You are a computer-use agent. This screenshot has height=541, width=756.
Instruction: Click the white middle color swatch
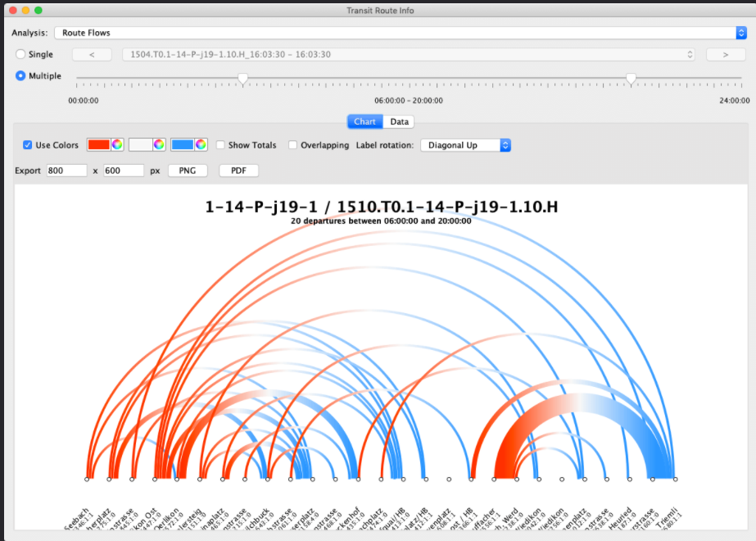click(141, 145)
